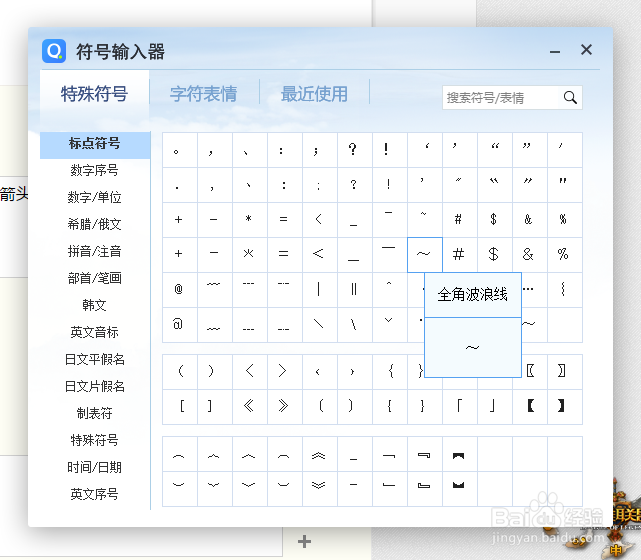Insert the backslash ＼ symbol
The image size is (641, 560).
point(320,325)
